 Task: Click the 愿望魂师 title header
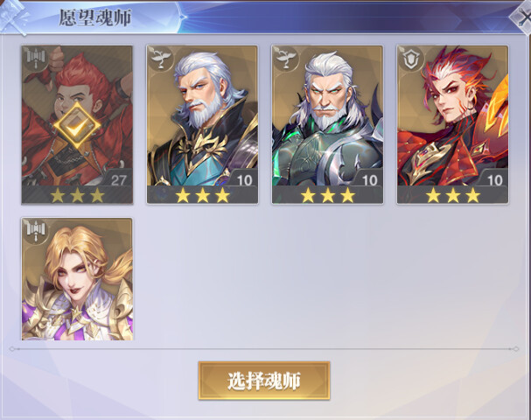pos(95,17)
